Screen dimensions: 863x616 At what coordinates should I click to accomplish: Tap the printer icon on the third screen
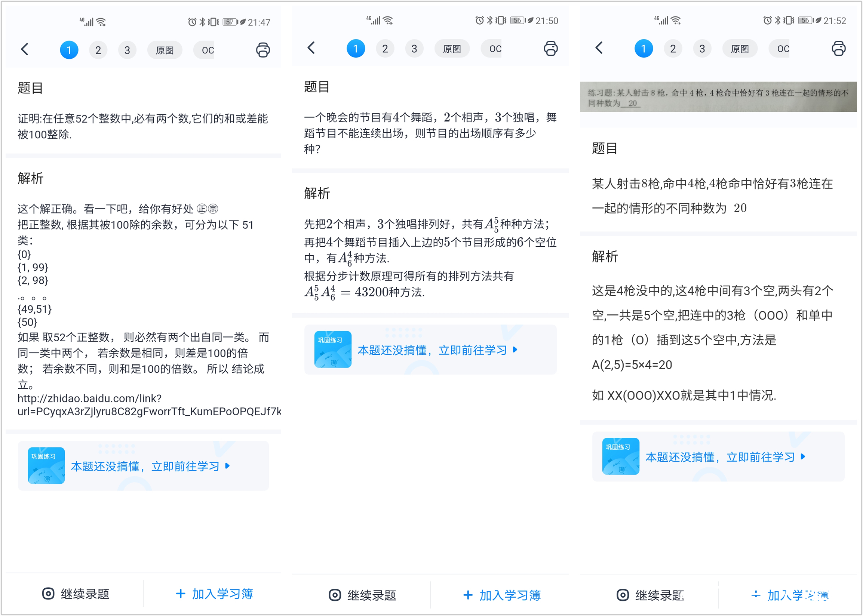(838, 49)
